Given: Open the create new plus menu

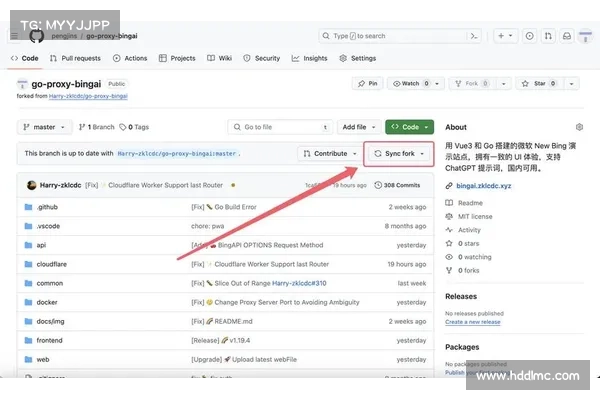Looking at the screenshot, I should click(505, 36).
